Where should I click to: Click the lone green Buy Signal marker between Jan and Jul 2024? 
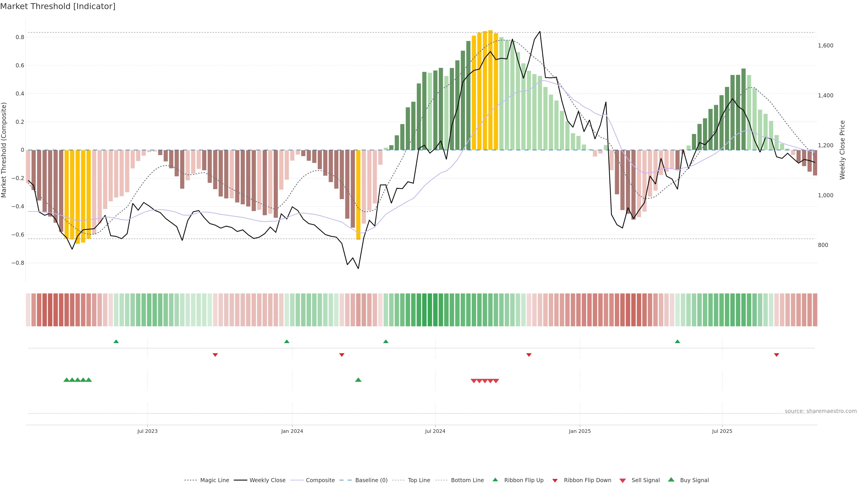(x=358, y=380)
